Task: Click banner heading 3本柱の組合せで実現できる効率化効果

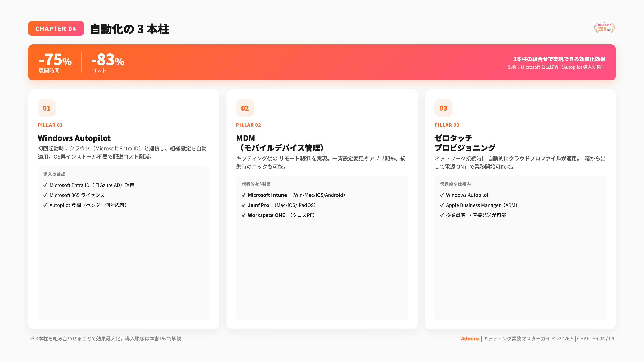Action: pos(559,59)
